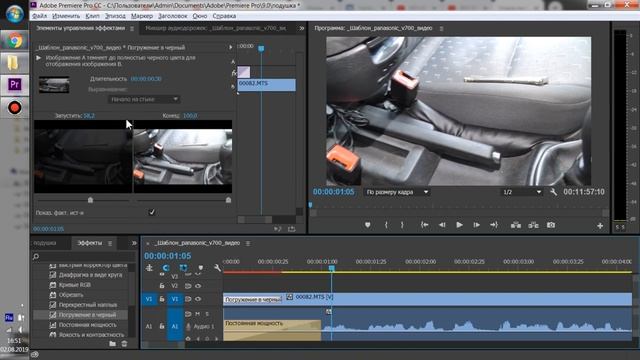This screenshot has width=640, height=360.
Task: Switch to the Эффекты tab
Action: pyautogui.click(x=89, y=243)
